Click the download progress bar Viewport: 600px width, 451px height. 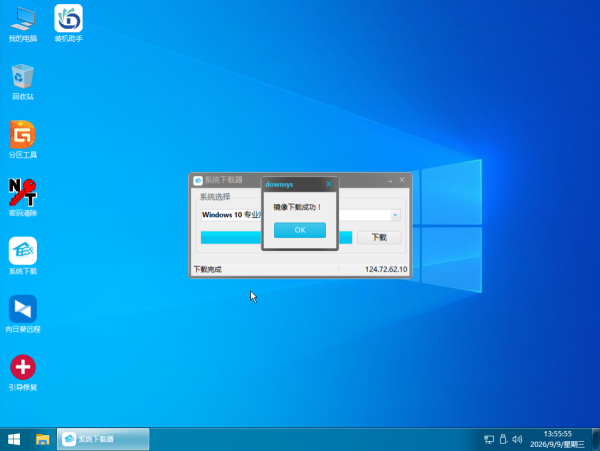pos(276,238)
